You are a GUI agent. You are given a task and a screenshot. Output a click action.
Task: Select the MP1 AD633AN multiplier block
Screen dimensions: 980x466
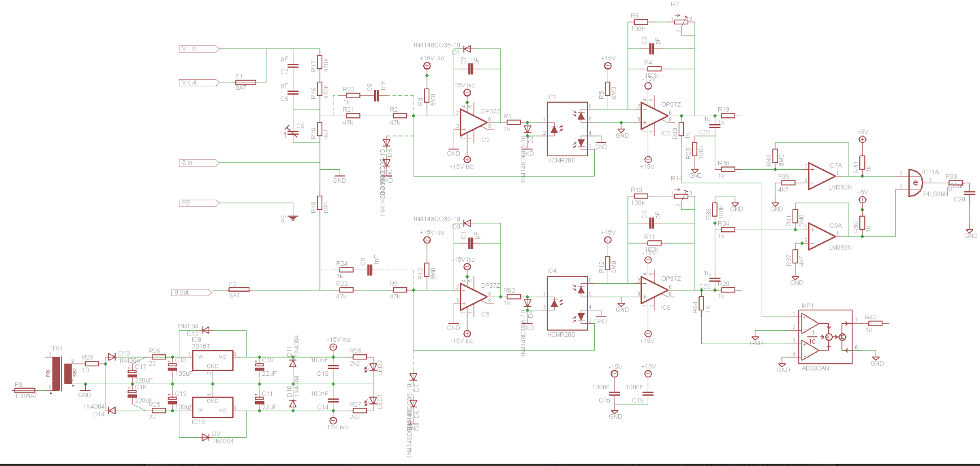click(825, 337)
